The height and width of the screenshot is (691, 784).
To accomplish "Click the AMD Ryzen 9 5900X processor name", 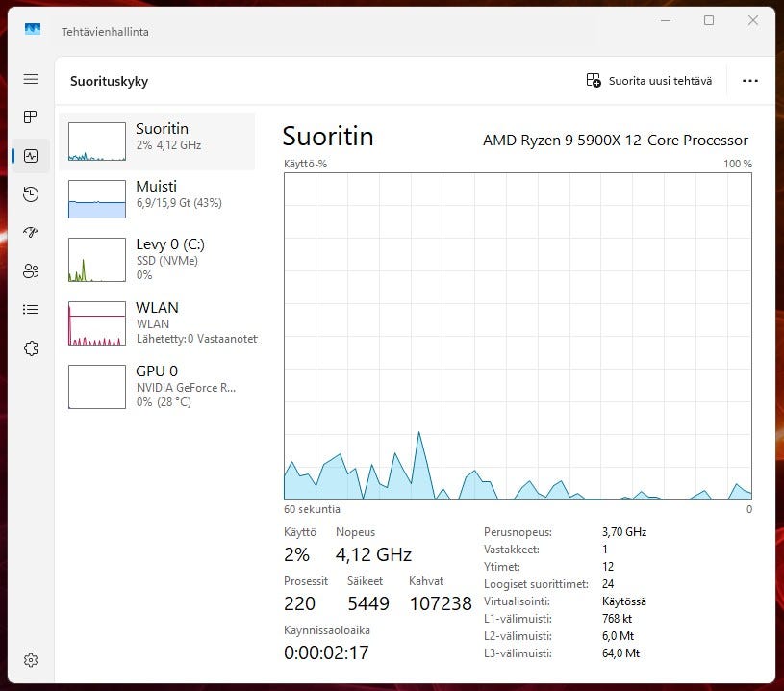I will click(x=615, y=141).
